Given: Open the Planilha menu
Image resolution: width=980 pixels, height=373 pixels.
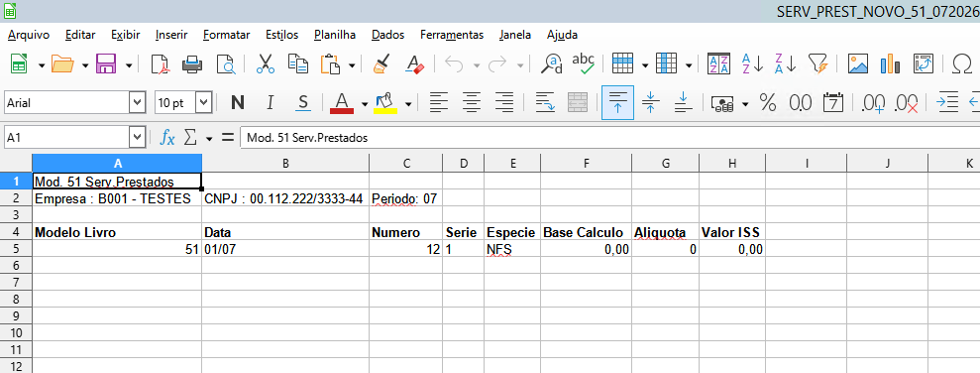Looking at the screenshot, I should coord(335,35).
